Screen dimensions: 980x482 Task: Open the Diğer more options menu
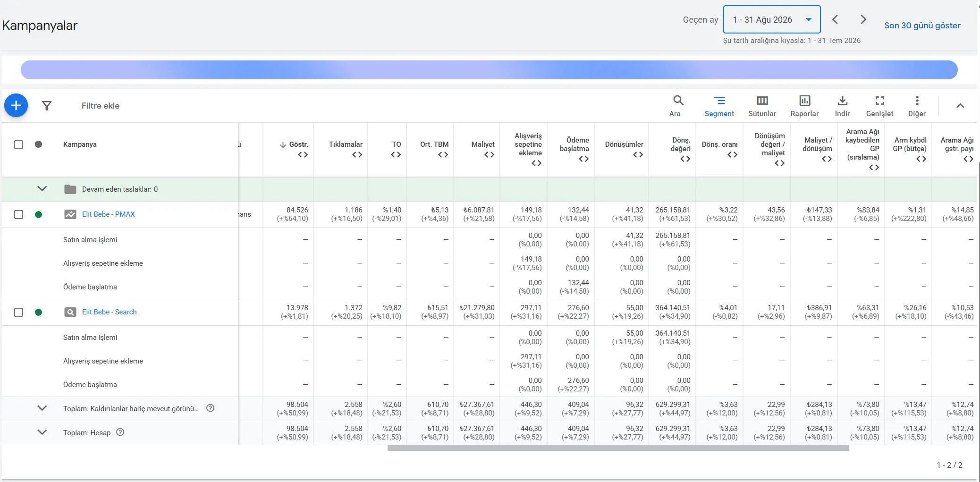[917, 106]
